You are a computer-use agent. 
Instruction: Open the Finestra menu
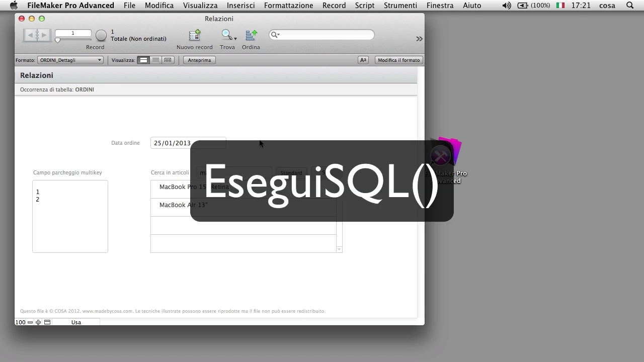point(440,6)
